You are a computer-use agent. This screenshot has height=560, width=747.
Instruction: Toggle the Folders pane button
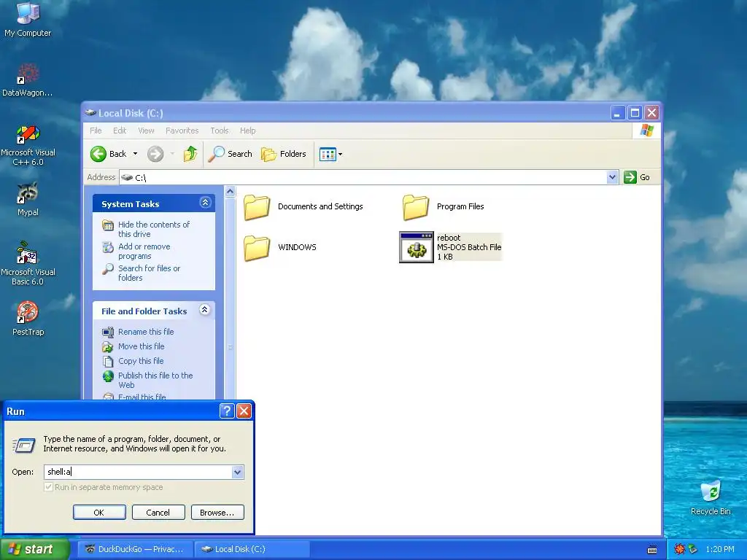point(284,154)
